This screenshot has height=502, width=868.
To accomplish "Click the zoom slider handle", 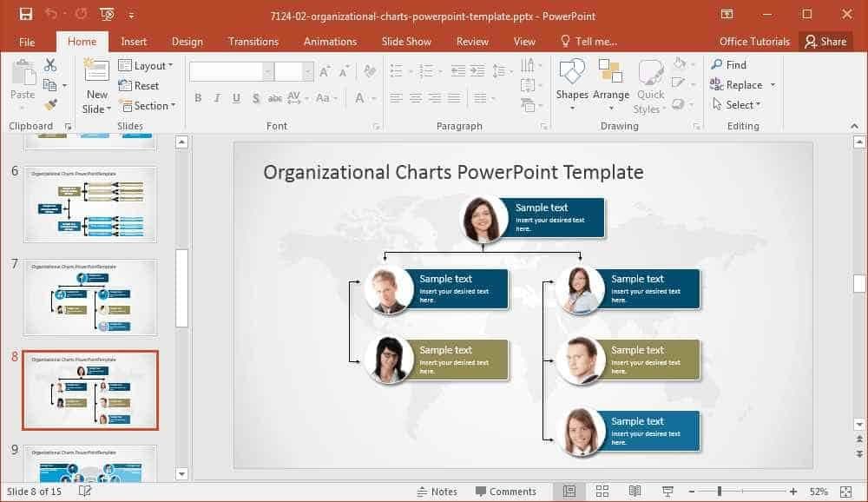I will [x=719, y=491].
